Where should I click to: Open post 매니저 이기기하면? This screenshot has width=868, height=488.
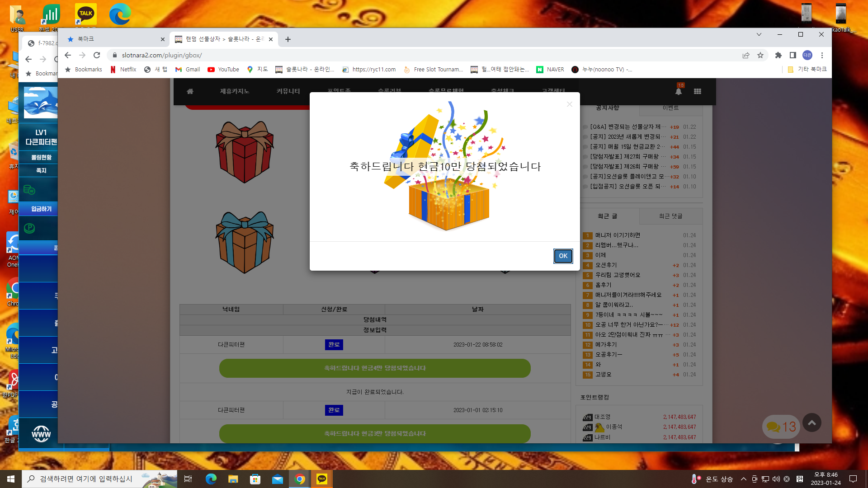(x=618, y=235)
